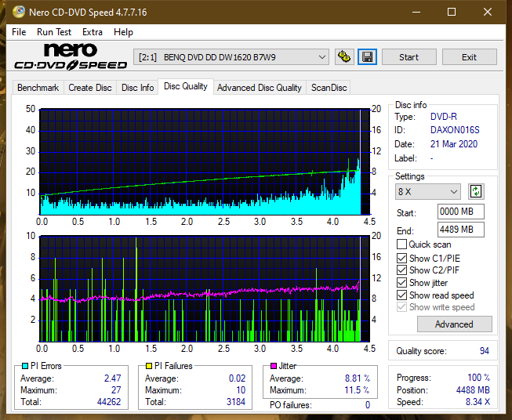Viewport: 512px width, 420px height.
Task: Click PI Errors average 2.47
Action: coord(113,378)
